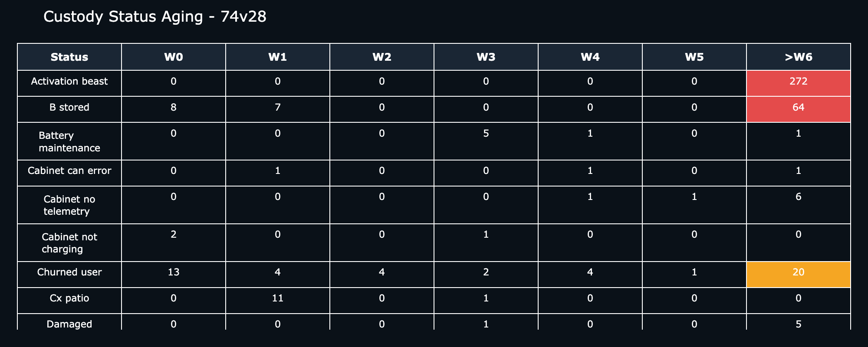Click the B stored row label
868x347 pixels.
pyautogui.click(x=69, y=108)
